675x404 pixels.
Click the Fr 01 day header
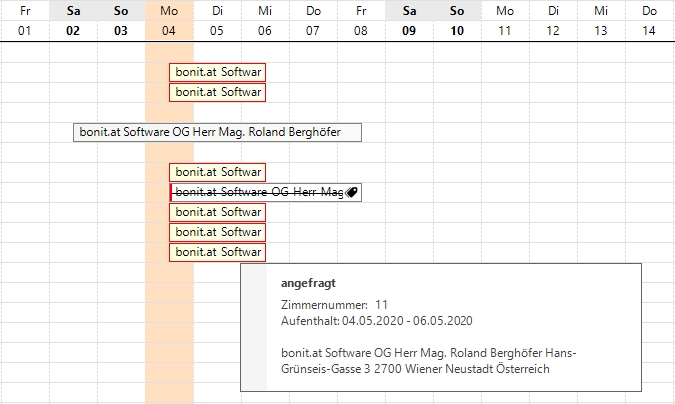coord(25,20)
